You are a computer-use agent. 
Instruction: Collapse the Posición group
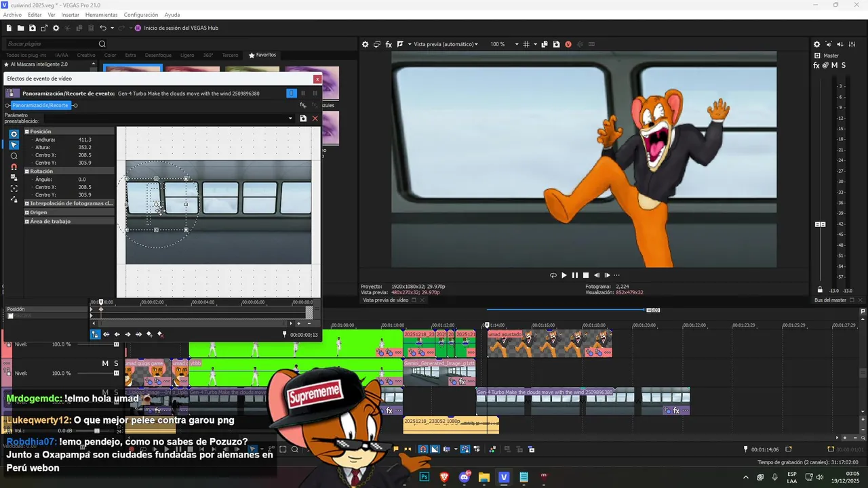27,131
